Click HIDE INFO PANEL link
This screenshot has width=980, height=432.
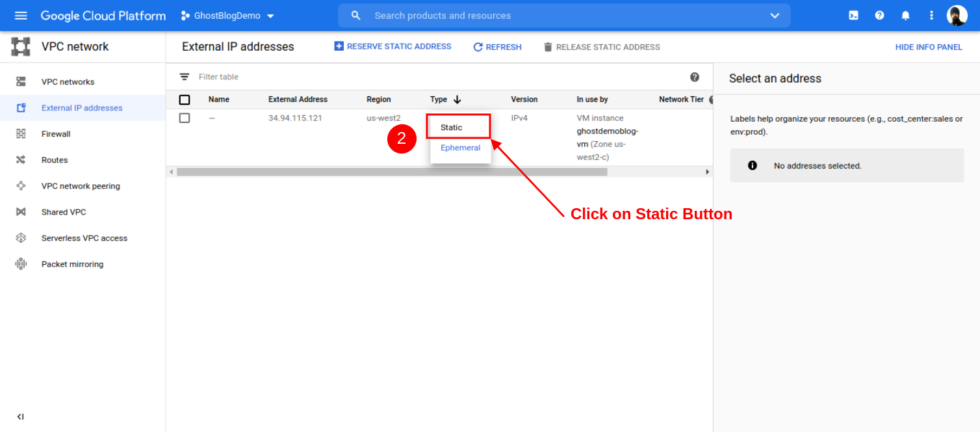(929, 47)
